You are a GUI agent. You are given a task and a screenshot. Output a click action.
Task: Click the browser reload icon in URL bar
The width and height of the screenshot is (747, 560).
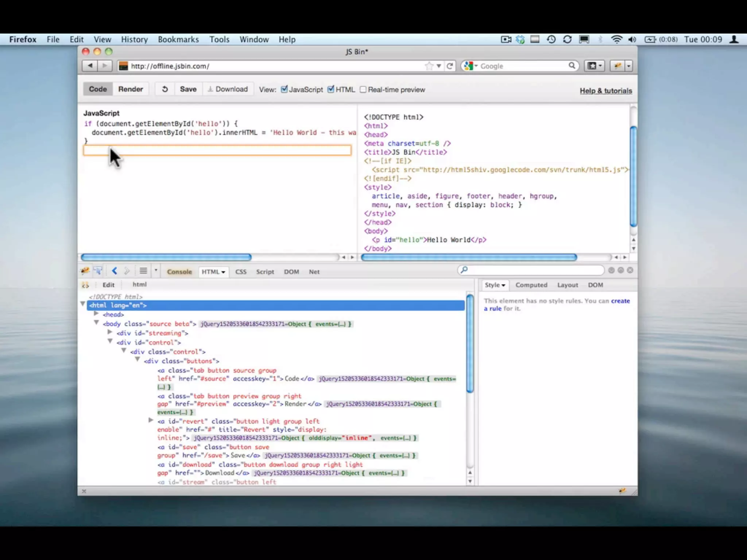click(450, 66)
